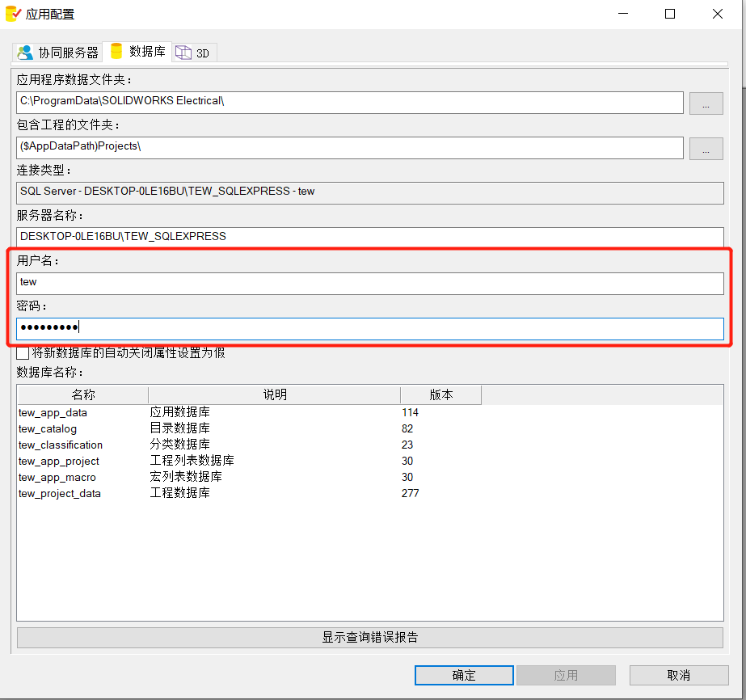The image size is (746, 700).
Task: Click the yellow database icon on 数据库 tab
Action: coord(116,51)
